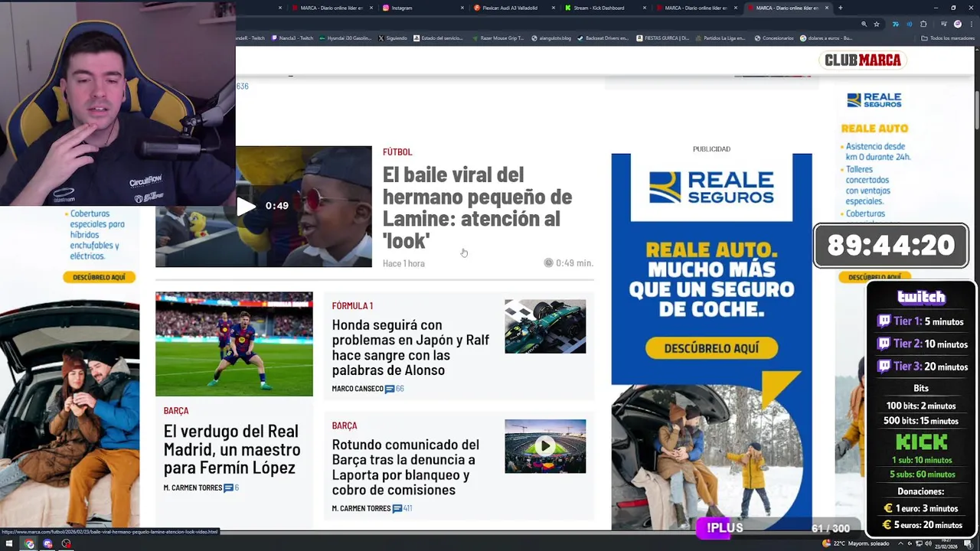Viewport: 980px width, 551px height.
Task: Switch to Flexicar Audi A3 Valladolid tab
Action: click(x=513, y=8)
